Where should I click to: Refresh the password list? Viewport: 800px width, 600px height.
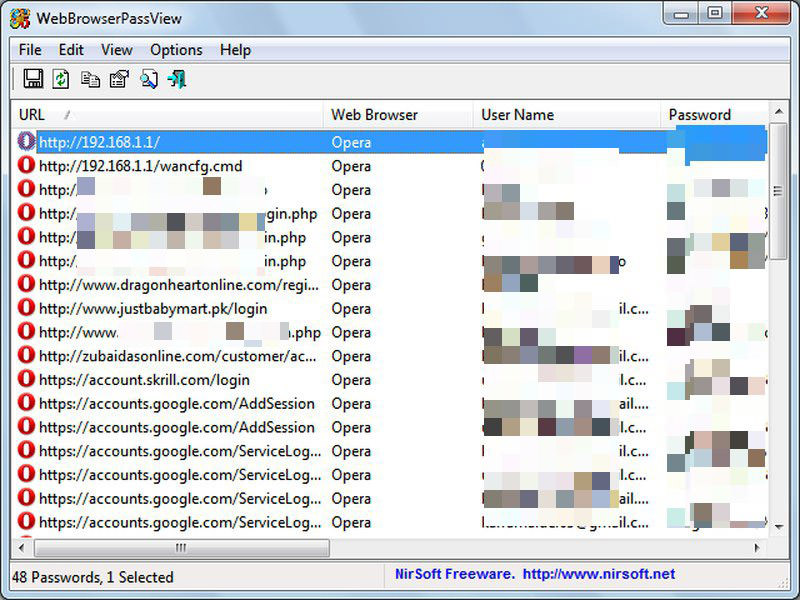click(61, 78)
